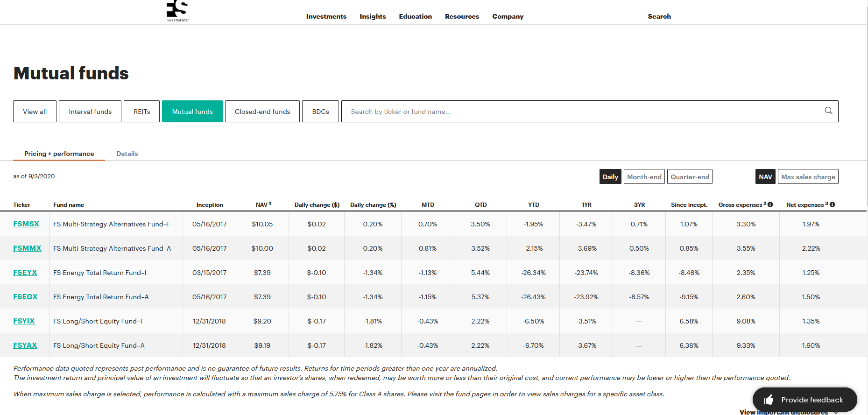The width and height of the screenshot is (868, 415).
Task: Click the NAV column header
Action: point(263,204)
